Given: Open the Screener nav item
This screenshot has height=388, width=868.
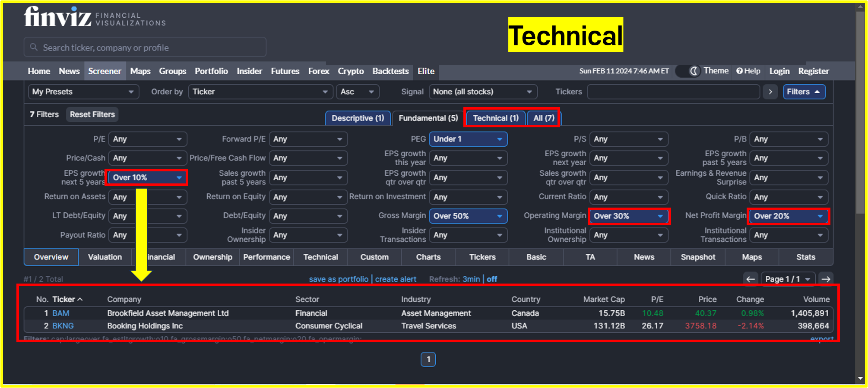Looking at the screenshot, I should coord(105,71).
